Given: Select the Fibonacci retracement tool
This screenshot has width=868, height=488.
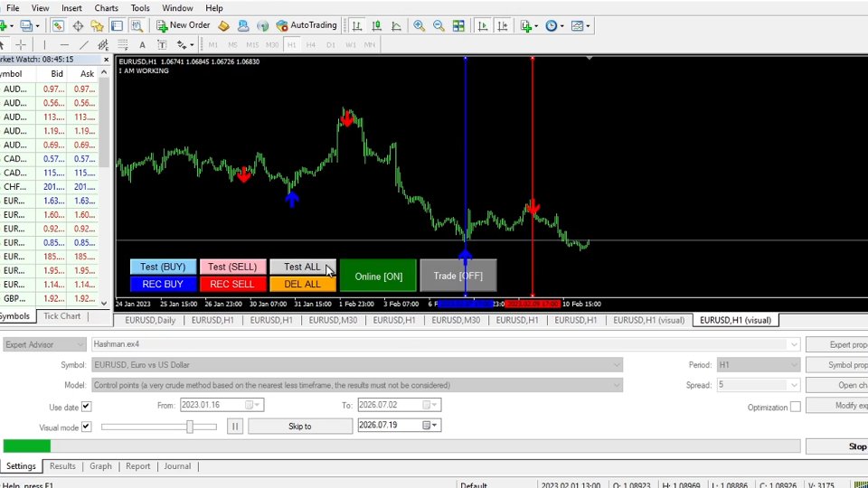Looking at the screenshot, I should [122, 45].
